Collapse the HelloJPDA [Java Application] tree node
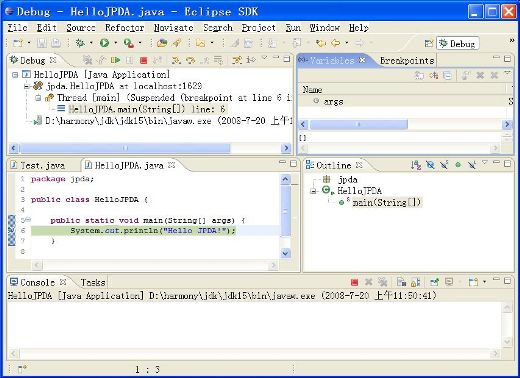The width and height of the screenshot is (520, 378). [x=15, y=74]
